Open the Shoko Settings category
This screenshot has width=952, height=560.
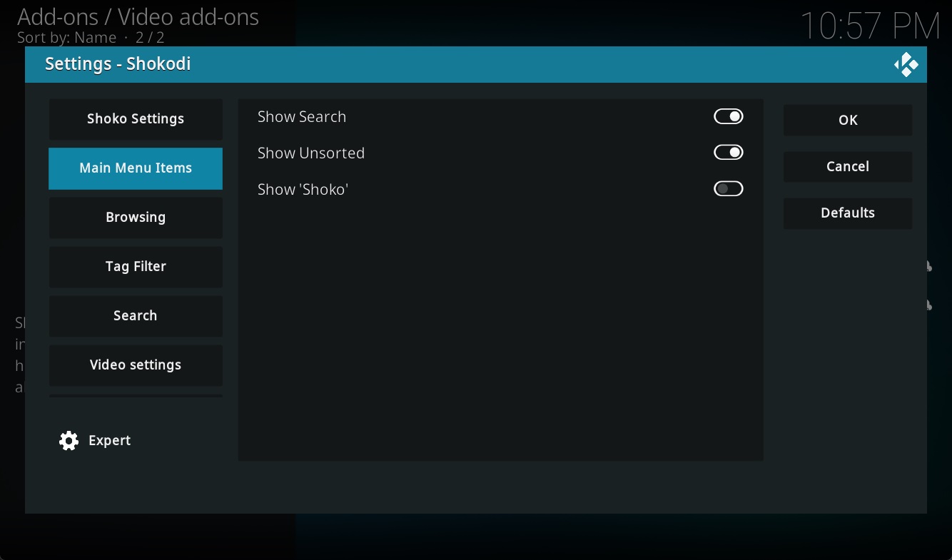tap(136, 119)
